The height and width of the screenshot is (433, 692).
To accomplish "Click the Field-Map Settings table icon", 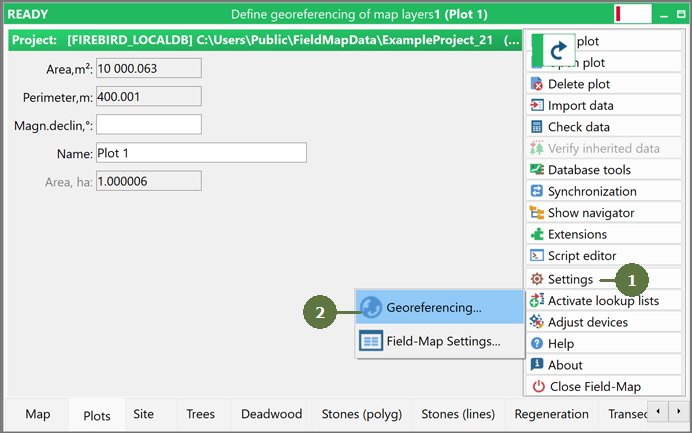I will (x=371, y=341).
